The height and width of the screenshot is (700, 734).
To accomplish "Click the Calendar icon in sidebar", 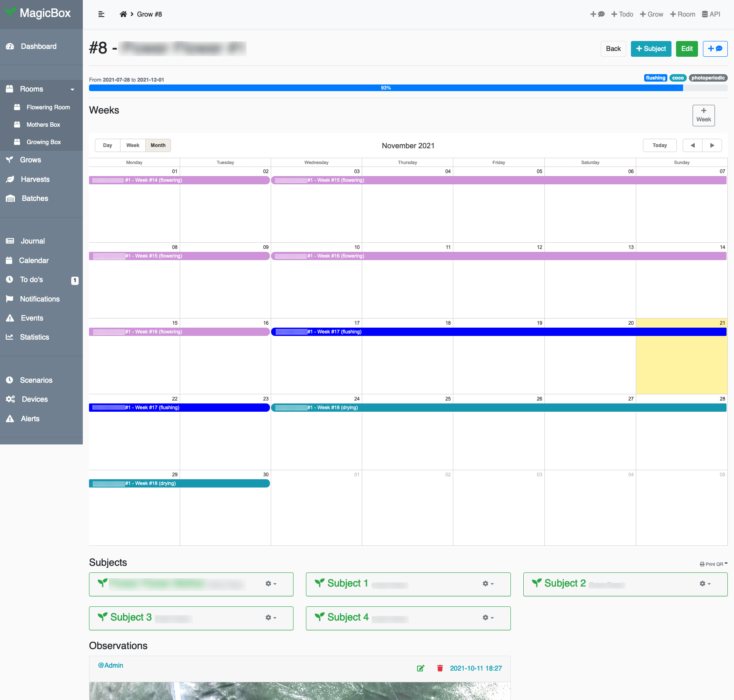I will tap(9, 261).
